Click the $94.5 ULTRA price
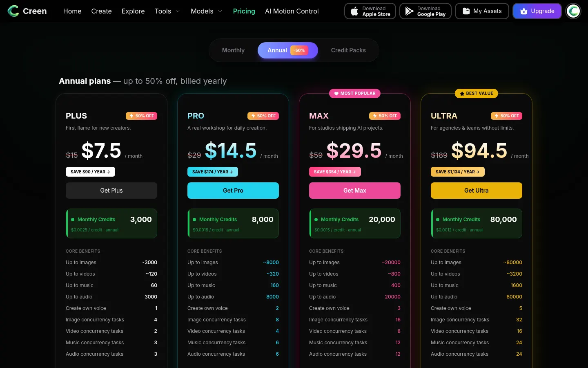 click(479, 150)
